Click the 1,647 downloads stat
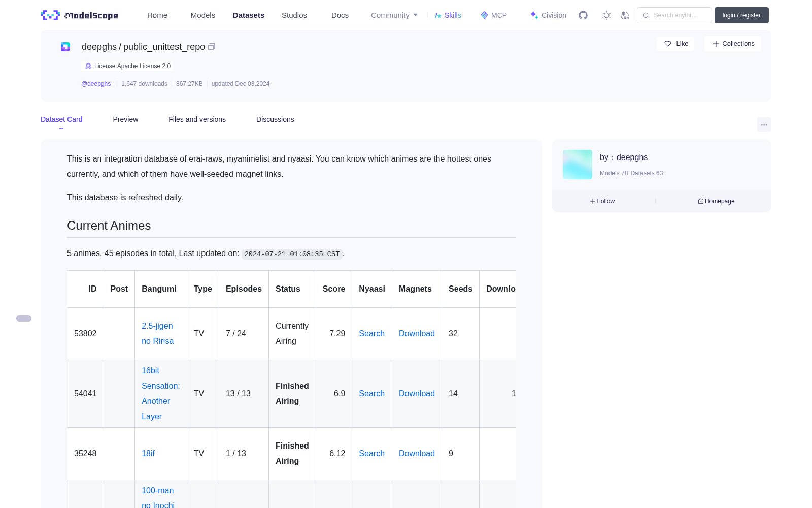The width and height of the screenshot is (812, 508). coord(144,84)
